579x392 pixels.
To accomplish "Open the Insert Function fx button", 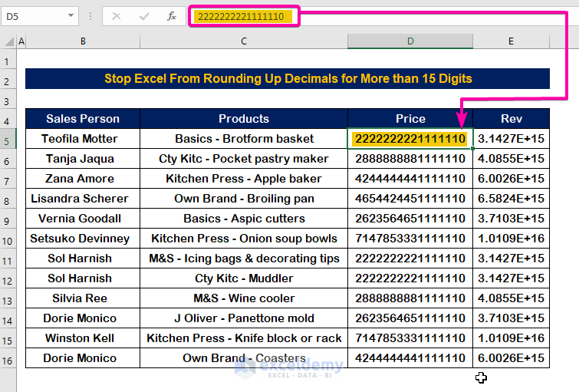I will (172, 16).
